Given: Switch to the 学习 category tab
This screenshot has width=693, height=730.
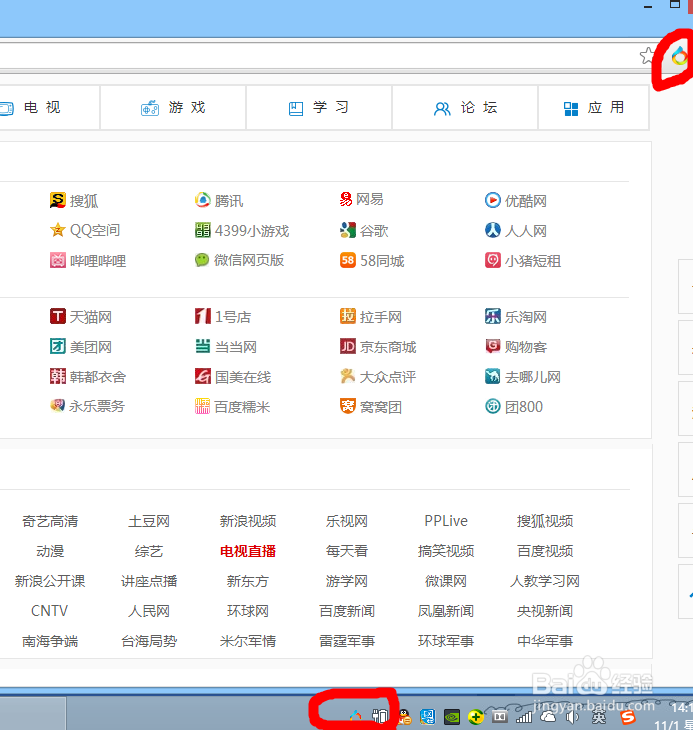Looking at the screenshot, I should (319, 108).
